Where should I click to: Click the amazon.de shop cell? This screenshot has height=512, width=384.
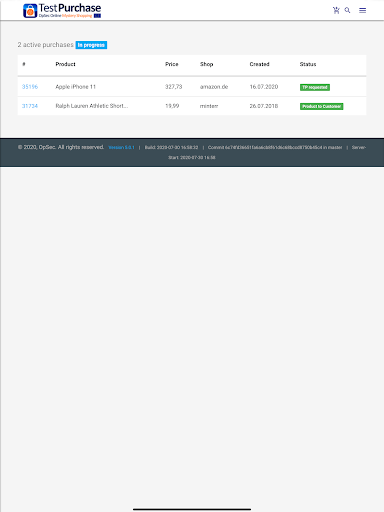click(x=214, y=87)
